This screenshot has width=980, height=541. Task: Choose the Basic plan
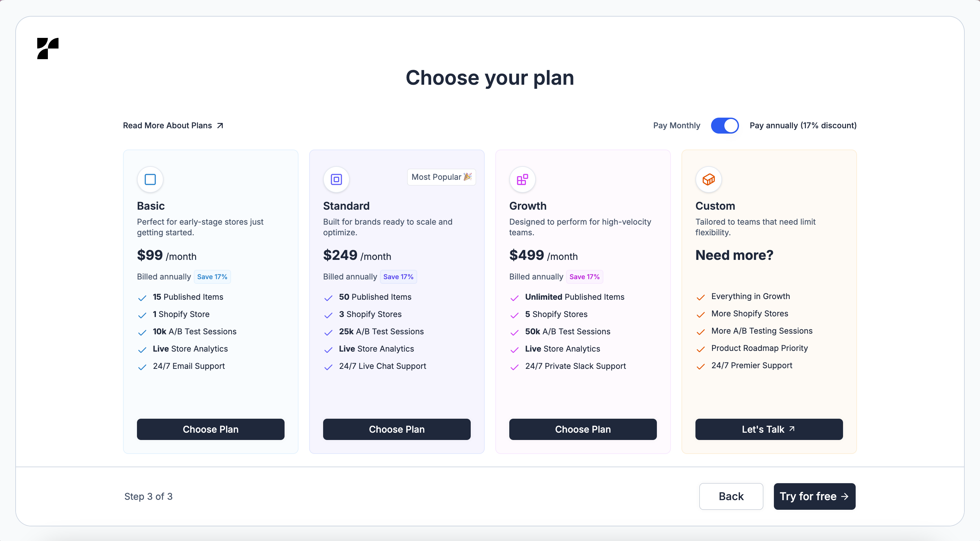point(210,429)
